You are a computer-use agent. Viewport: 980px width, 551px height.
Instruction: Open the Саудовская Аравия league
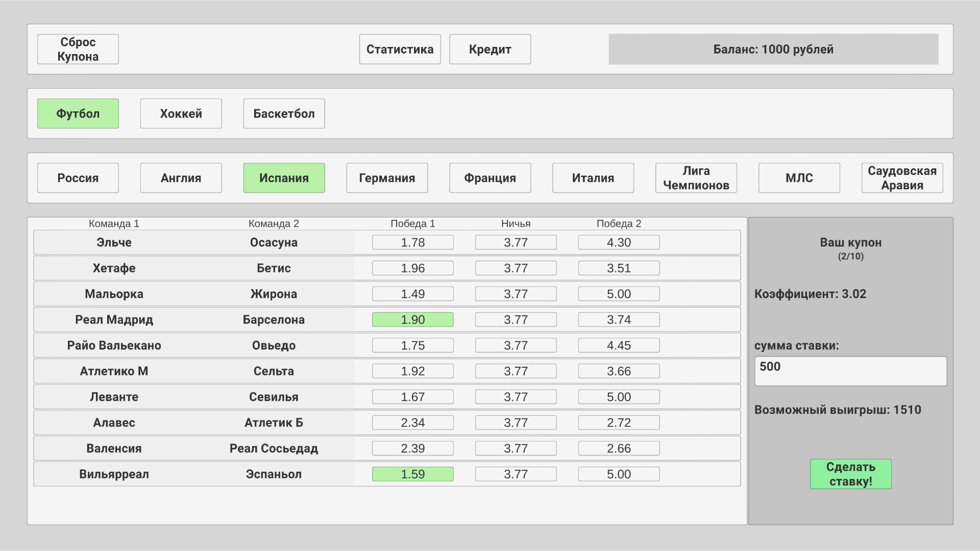coord(901,178)
